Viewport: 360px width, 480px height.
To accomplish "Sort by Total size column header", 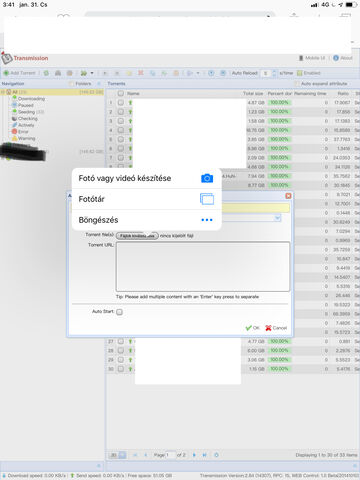I will [253, 94].
